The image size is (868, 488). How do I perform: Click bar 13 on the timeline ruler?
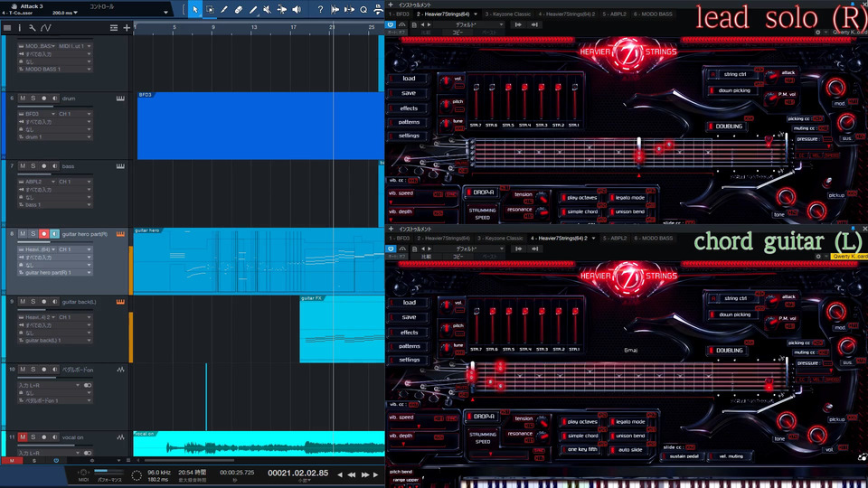(253, 27)
